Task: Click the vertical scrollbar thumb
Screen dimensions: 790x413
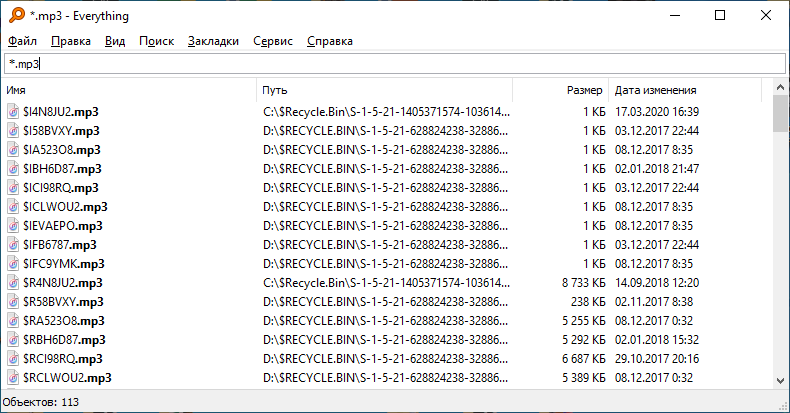Action: [780, 113]
